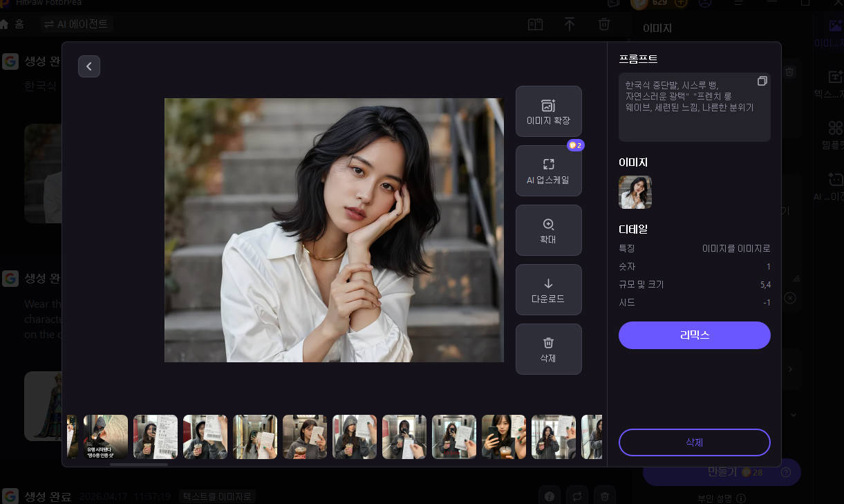Screen dimensions: 844x504
Task: Copy the prompt text with the copy icon
Action: [762, 81]
